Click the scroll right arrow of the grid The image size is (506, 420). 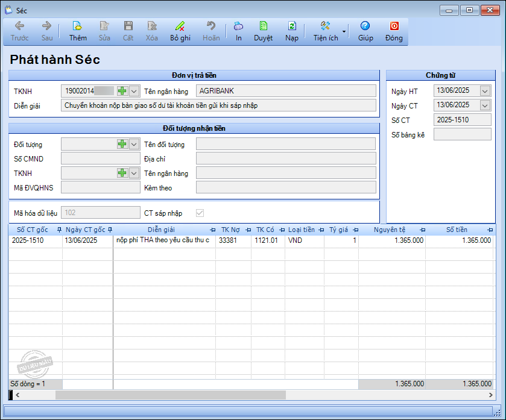pos(490,395)
